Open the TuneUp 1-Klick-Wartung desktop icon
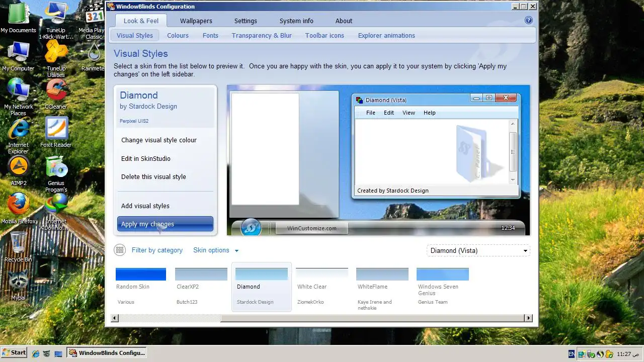Image resolution: width=644 pixels, height=362 pixels. 56,20
